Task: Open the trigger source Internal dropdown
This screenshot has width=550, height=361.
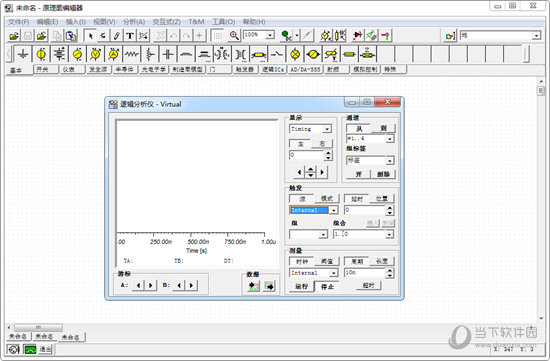Action: [334, 210]
